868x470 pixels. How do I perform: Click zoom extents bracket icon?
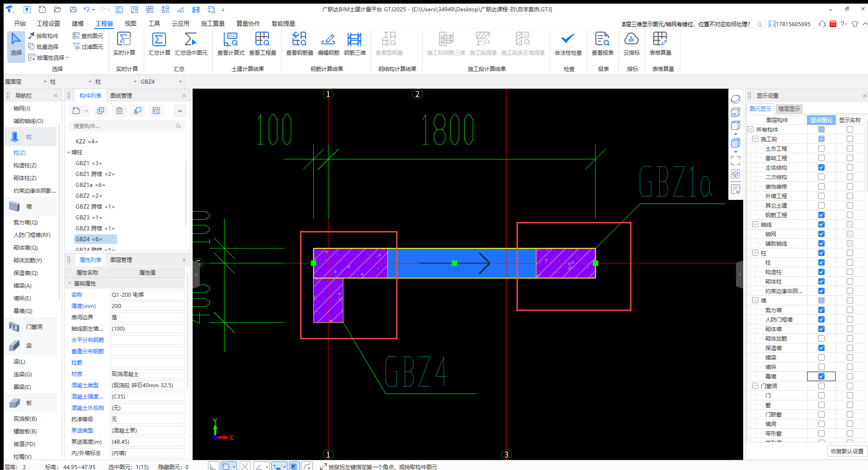click(x=736, y=161)
